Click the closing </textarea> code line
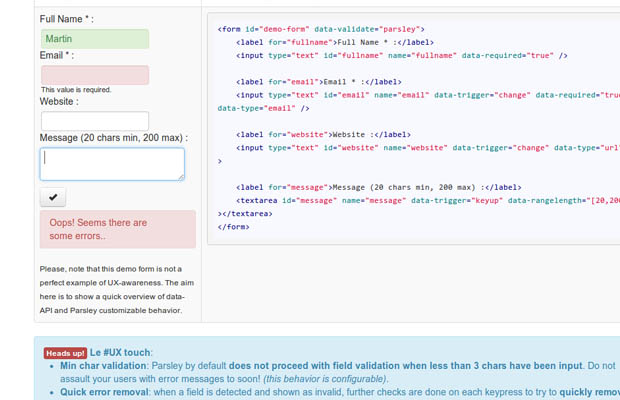 245,214
